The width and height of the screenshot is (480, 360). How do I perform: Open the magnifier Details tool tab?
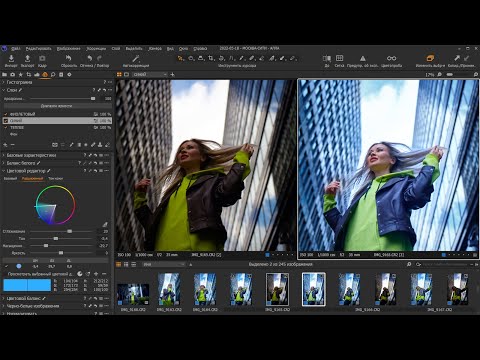(53, 75)
